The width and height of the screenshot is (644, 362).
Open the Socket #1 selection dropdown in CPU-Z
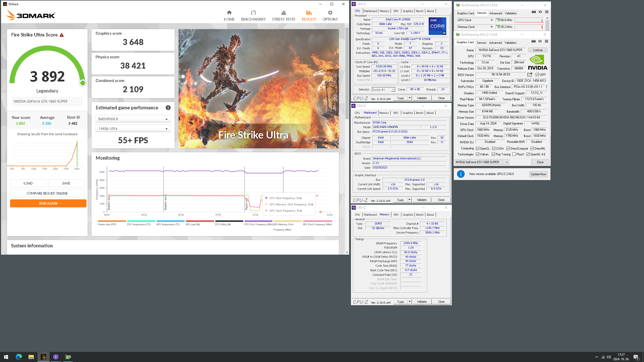point(383,90)
